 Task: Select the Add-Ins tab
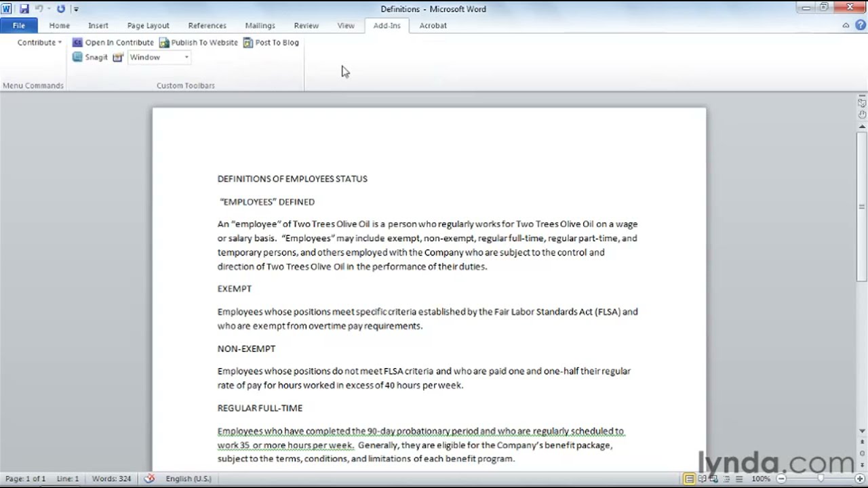point(387,26)
